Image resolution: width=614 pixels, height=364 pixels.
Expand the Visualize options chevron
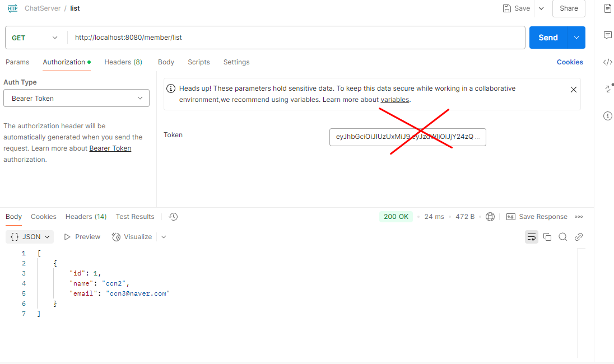pyautogui.click(x=164, y=237)
